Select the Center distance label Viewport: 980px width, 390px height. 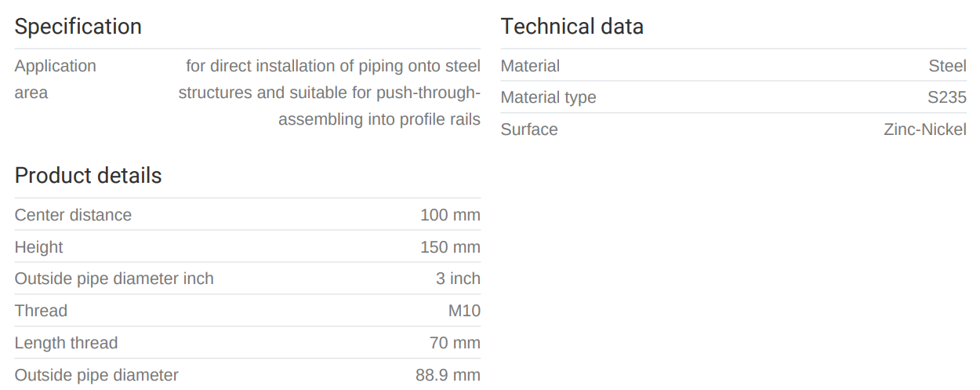coord(73,215)
